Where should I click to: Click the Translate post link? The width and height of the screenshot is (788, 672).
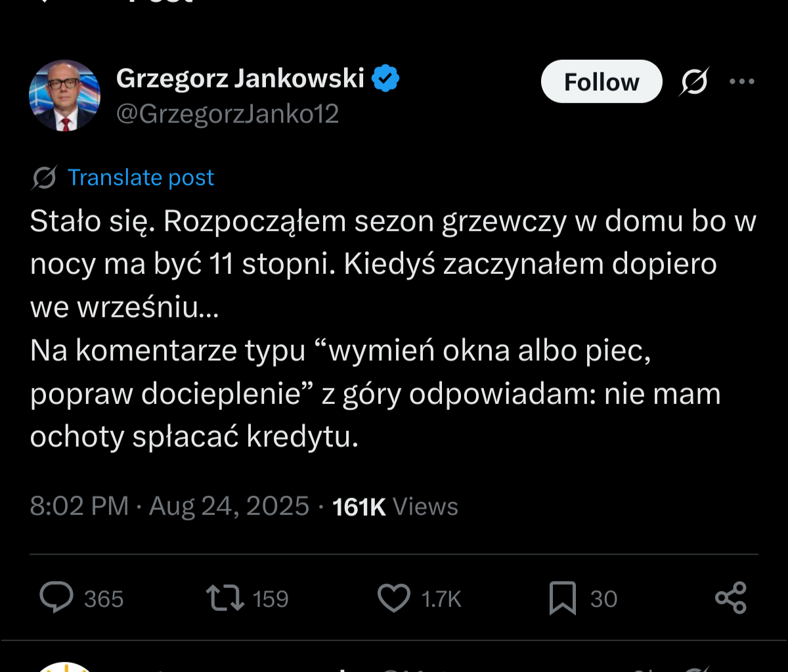[x=141, y=177]
